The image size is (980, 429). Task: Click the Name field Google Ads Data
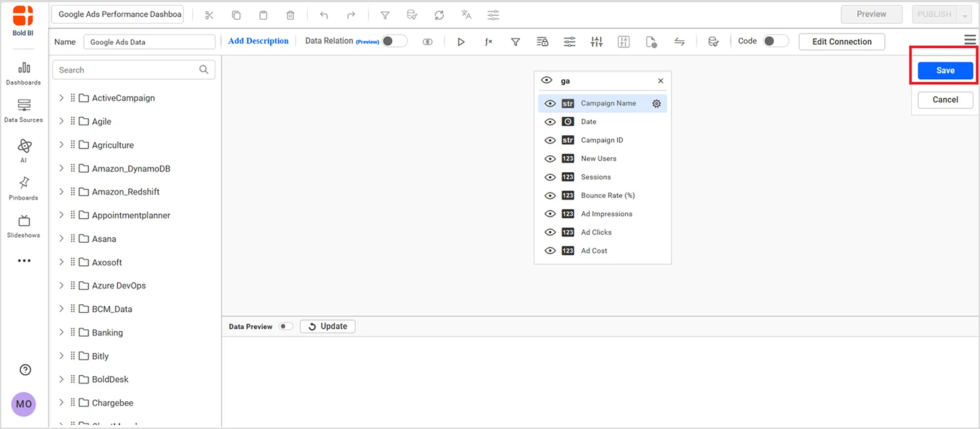click(x=149, y=42)
